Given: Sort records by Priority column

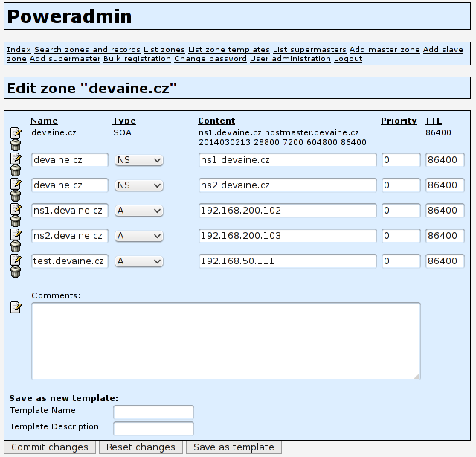Looking at the screenshot, I should click(x=399, y=121).
